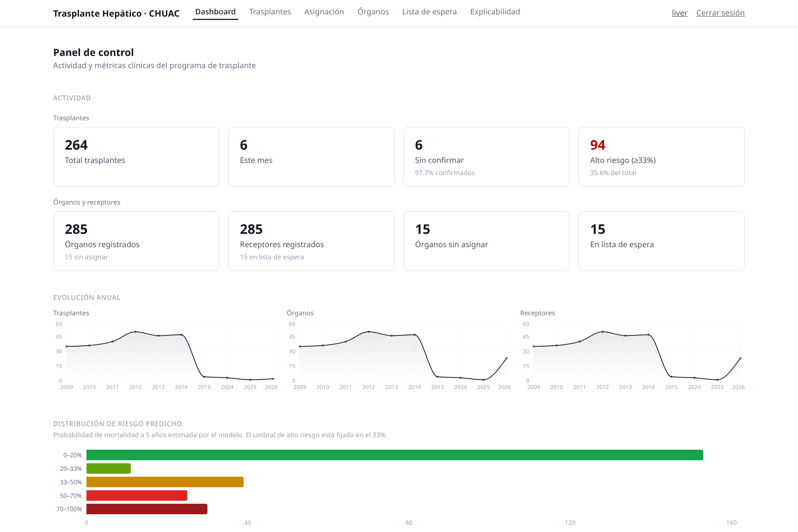The image size is (798, 532).
Task: Open the Trasplantes tab
Action: pos(270,12)
